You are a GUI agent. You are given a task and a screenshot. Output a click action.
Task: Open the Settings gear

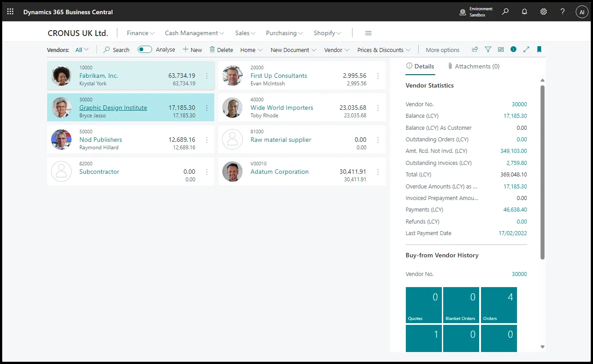click(544, 12)
